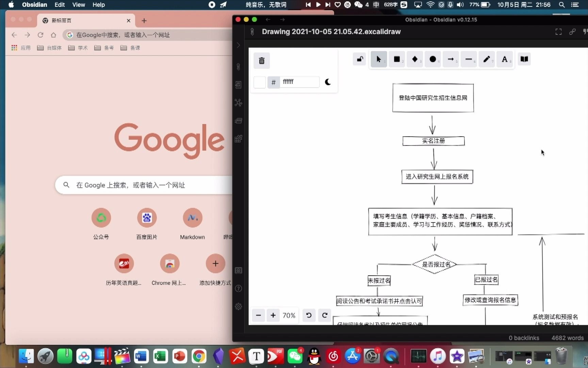Redo the last drawing action
Viewport: 588px width, 368px height.
click(325, 315)
